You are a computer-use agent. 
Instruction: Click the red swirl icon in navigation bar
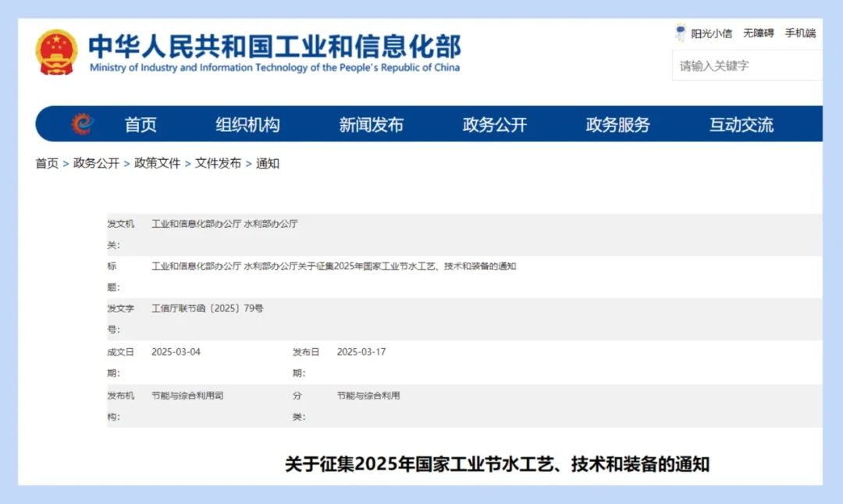pos(82,124)
